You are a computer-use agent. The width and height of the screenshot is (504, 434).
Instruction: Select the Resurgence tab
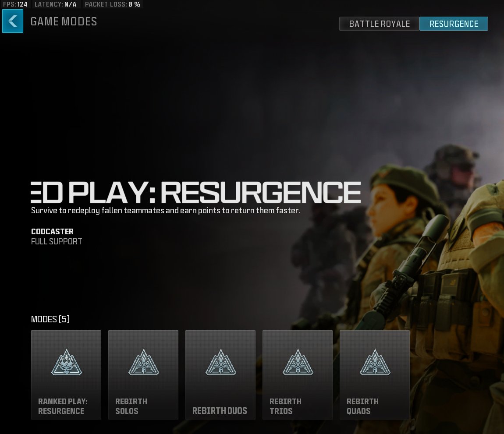point(454,24)
